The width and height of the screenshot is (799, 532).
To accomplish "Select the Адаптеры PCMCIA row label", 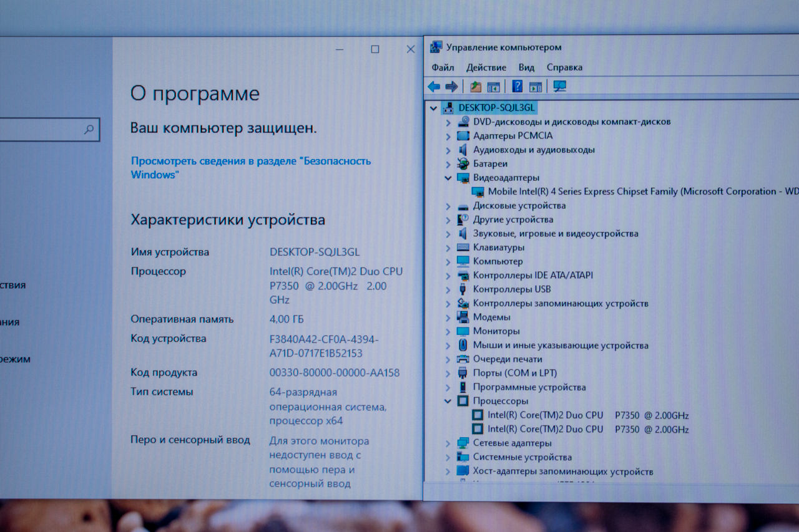I will tap(512, 135).
